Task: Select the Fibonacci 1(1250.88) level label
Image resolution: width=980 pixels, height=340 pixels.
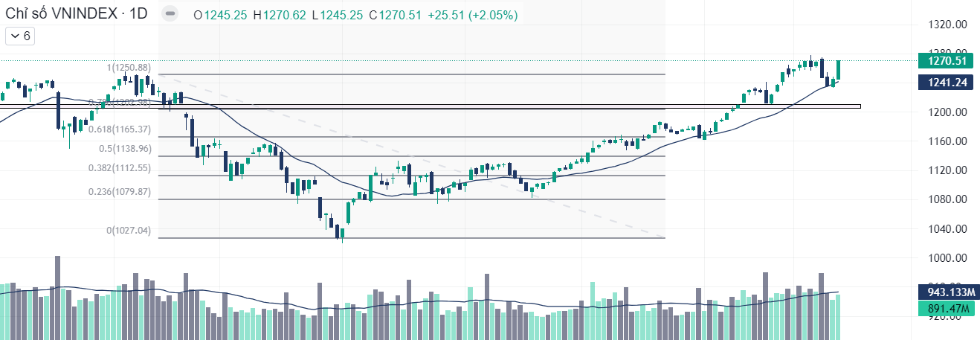Action: 132,68
